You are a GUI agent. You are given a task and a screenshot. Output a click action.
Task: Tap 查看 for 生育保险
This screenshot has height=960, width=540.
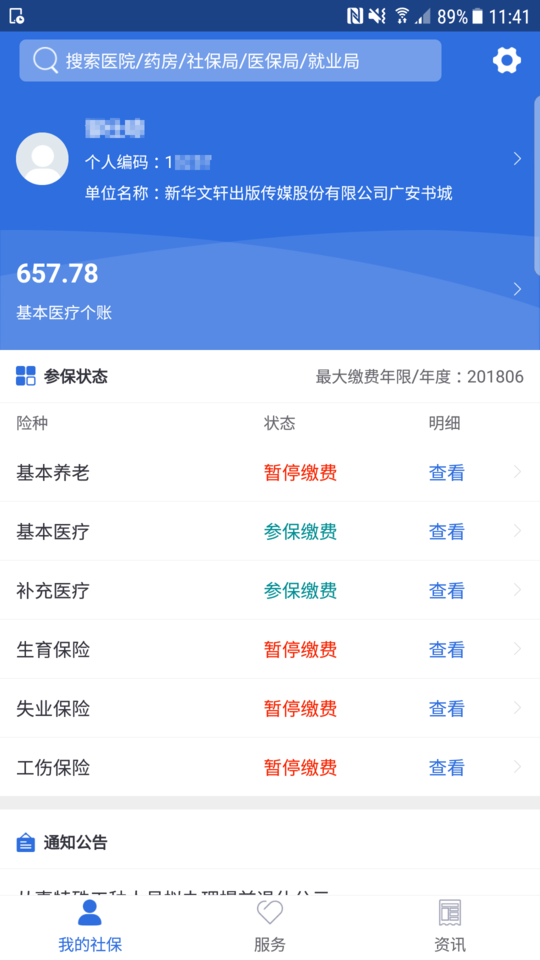[x=446, y=649]
